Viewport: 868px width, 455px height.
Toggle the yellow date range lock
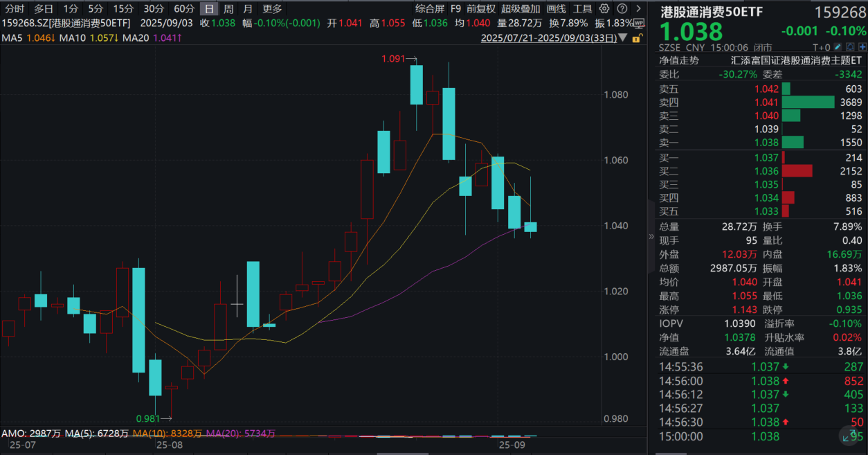point(637,38)
